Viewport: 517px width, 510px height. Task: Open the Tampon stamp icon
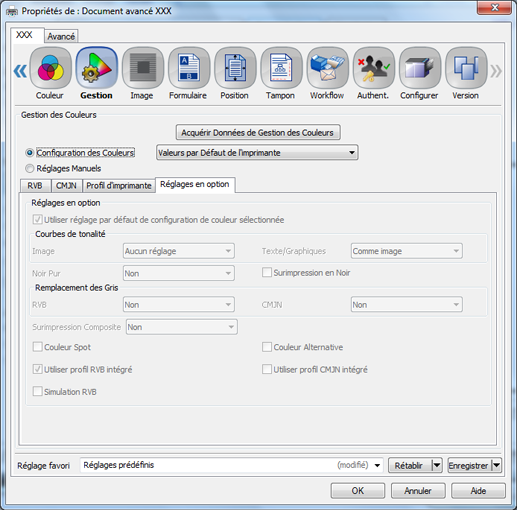pyautogui.click(x=281, y=68)
